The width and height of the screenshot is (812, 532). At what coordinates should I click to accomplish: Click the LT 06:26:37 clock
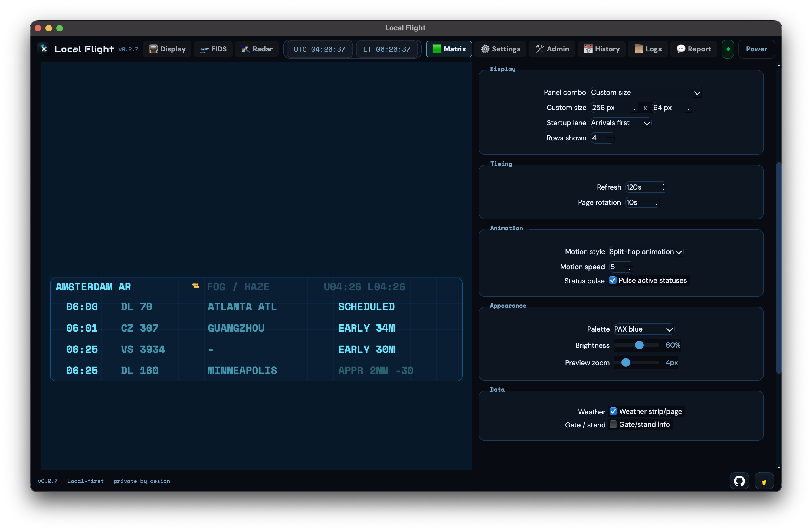coord(387,49)
